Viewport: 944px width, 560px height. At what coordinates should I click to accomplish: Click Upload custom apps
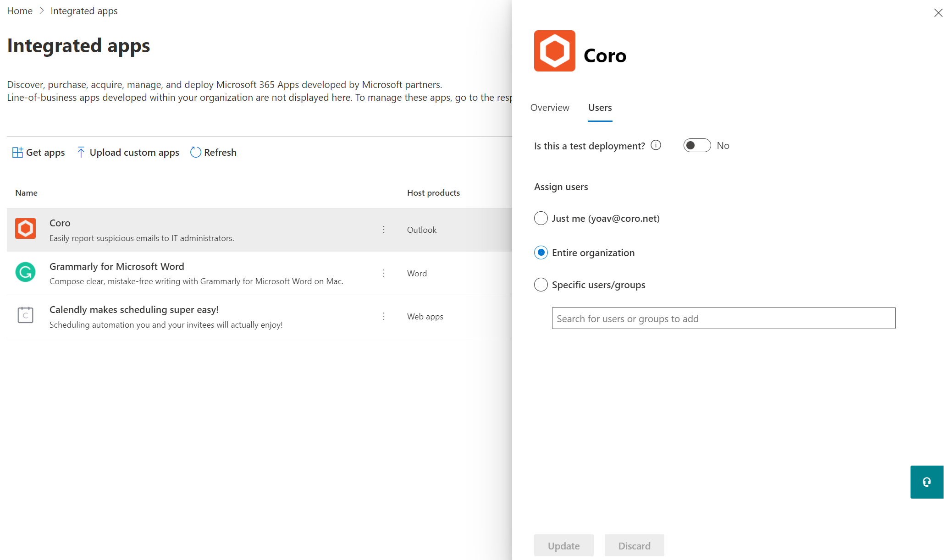tap(128, 152)
